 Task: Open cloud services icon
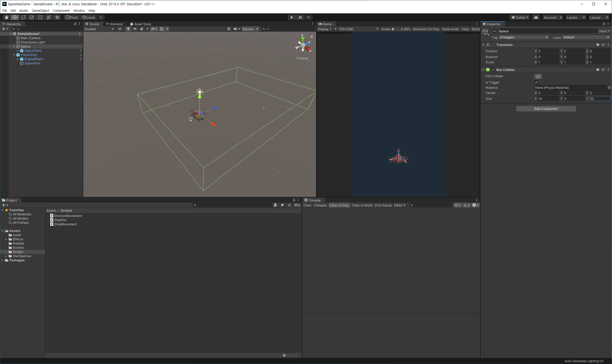pyautogui.click(x=536, y=17)
